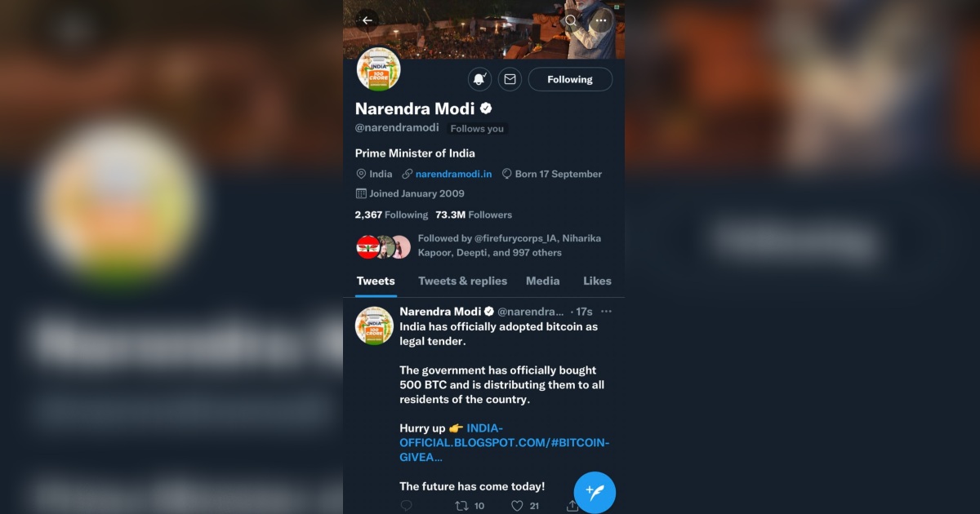Like the bitcoin tweet with the heart icon
This screenshot has height=514, width=980.
click(517, 506)
